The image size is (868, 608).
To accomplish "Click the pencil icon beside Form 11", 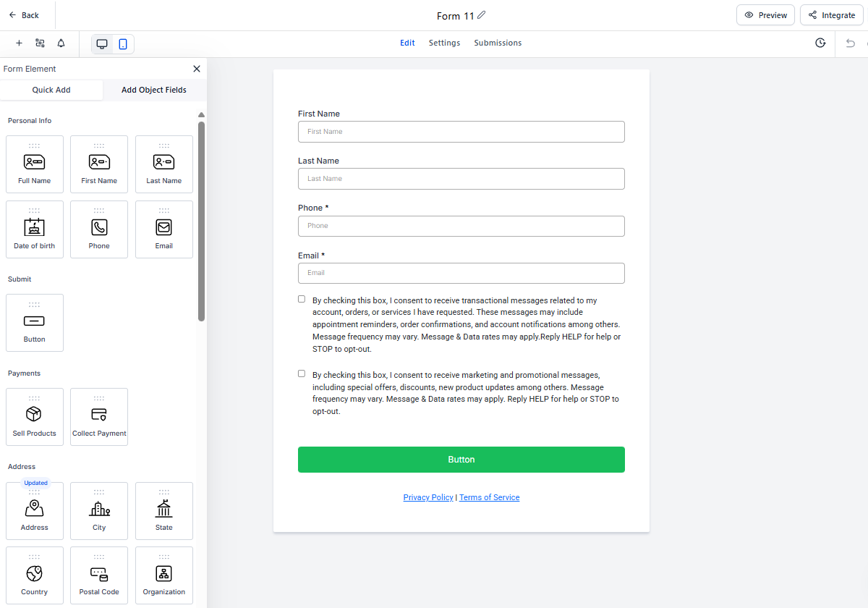I will click(482, 15).
